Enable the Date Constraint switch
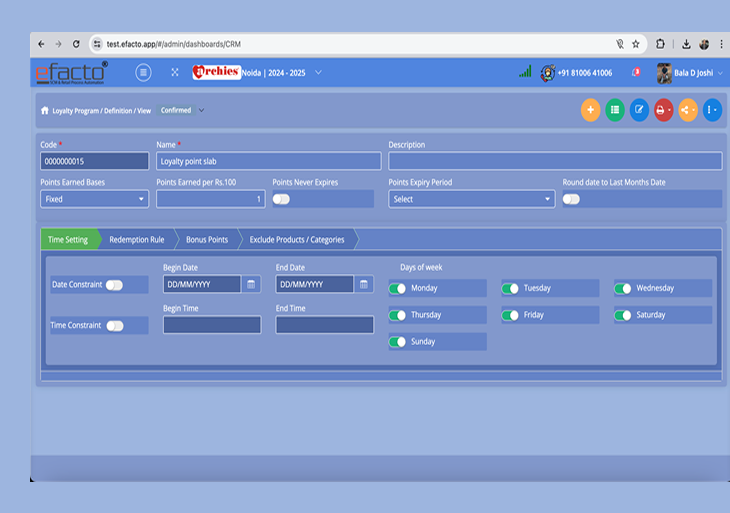This screenshot has height=513, width=730. [x=114, y=285]
